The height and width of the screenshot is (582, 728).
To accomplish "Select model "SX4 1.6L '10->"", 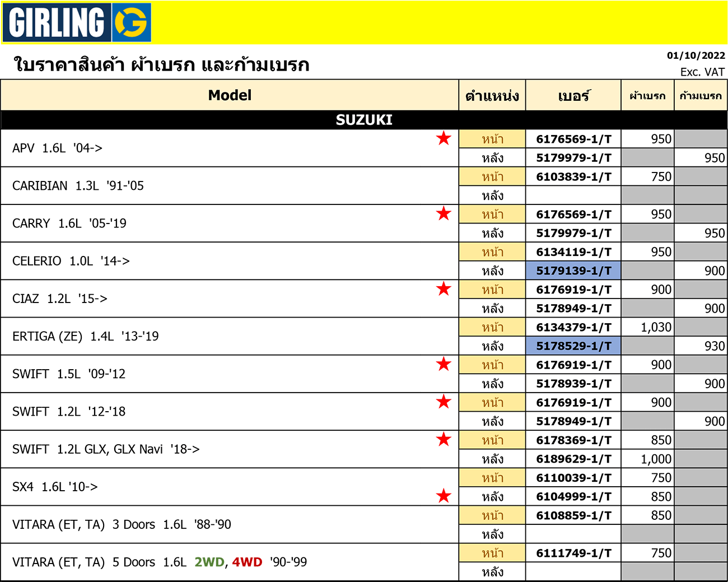I will [55, 487].
